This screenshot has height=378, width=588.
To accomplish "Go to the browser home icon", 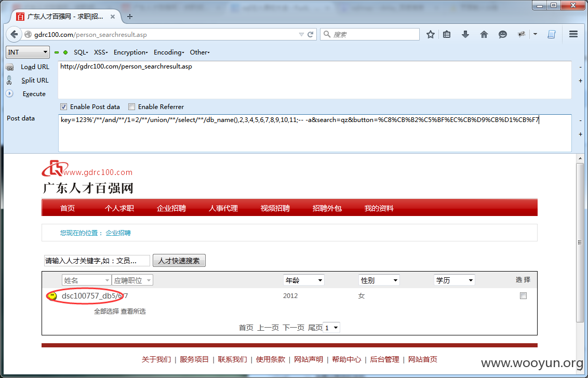I will (x=484, y=34).
